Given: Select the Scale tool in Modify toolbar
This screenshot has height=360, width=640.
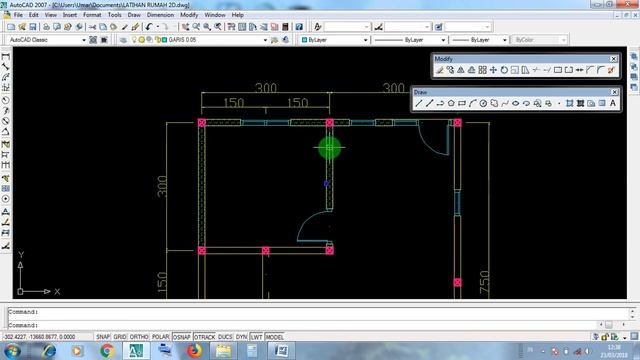Looking at the screenshot, I should pyautogui.click(x=515, y=70).
